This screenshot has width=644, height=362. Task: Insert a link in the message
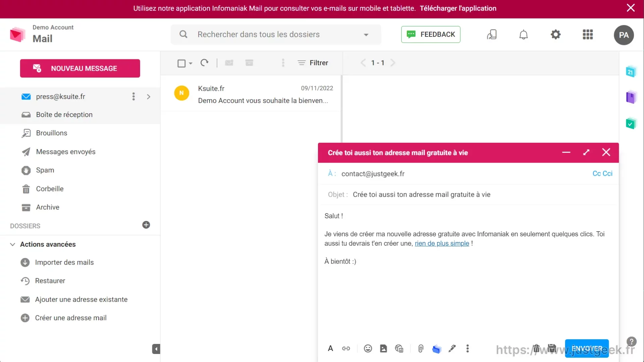pos(346,349)
